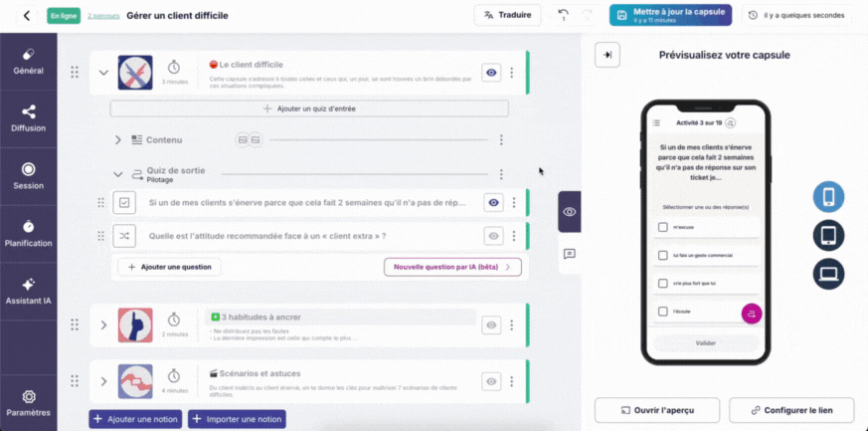This screenshot has width=868, height=431.
Task: Switch preview to the tablet device icon
Action: pos(828,236)
